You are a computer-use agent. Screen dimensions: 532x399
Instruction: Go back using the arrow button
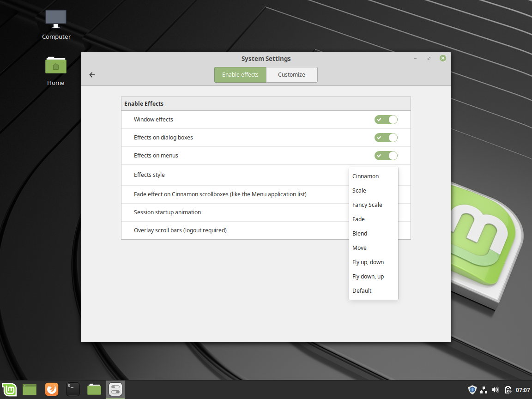pyautogui.click(x=92, y=75)
